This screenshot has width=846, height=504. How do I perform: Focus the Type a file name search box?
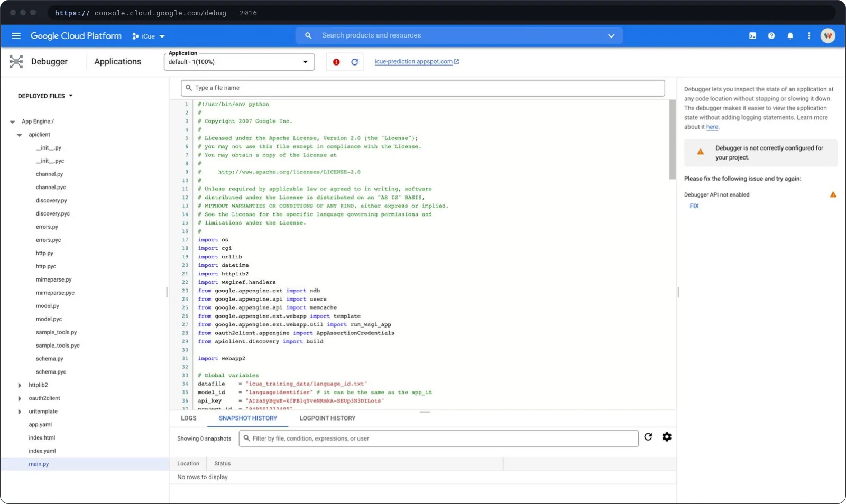pos(422,88)
